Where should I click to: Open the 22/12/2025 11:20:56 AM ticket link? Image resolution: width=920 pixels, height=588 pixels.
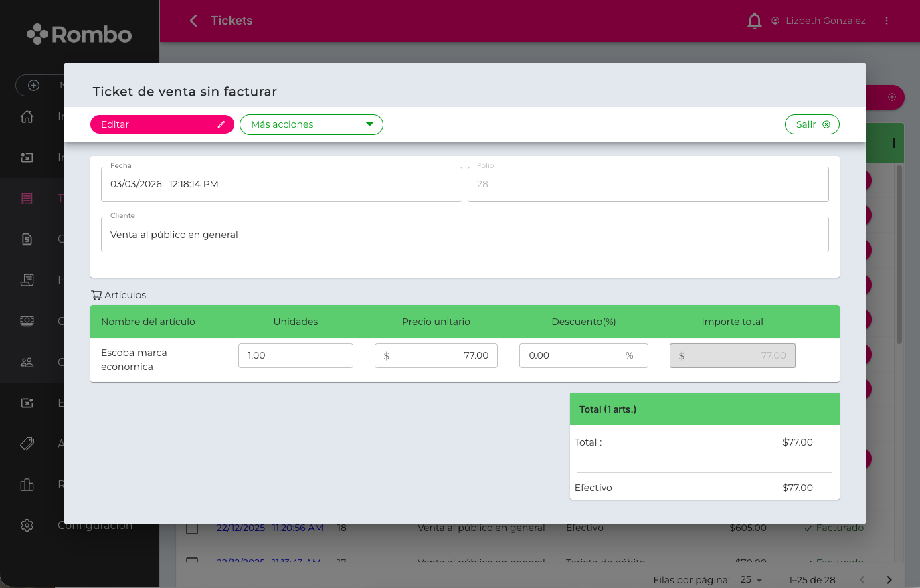(270, 528)
